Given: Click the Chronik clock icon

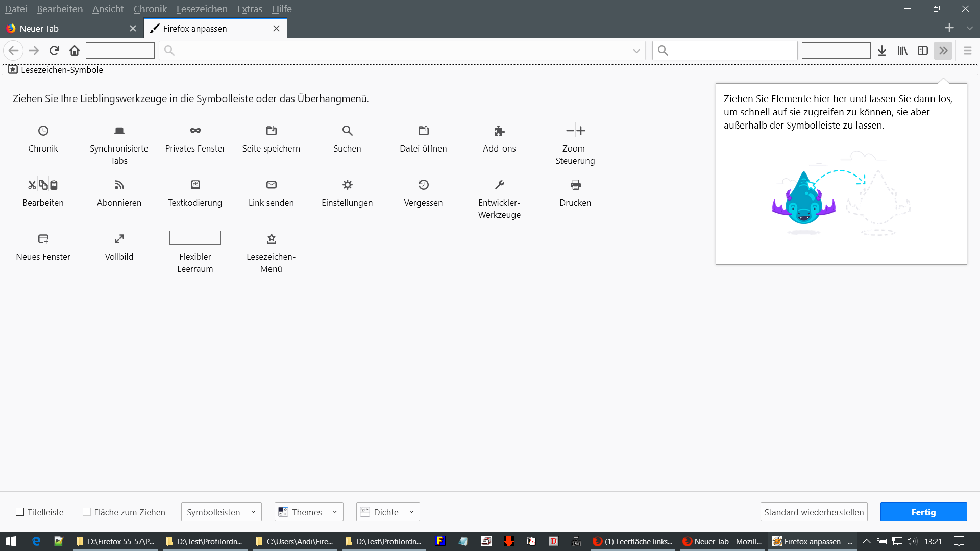Looking at the screenshot, I should coord(43,131).
